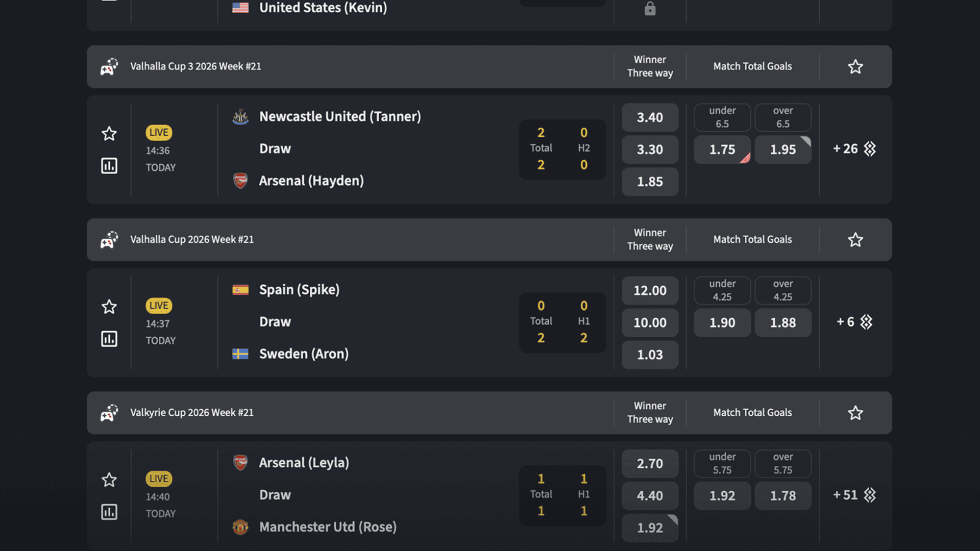980x551 pixels.
Task: Select Sweden (Aron) win odds 1.03
Action: (650, 355)
